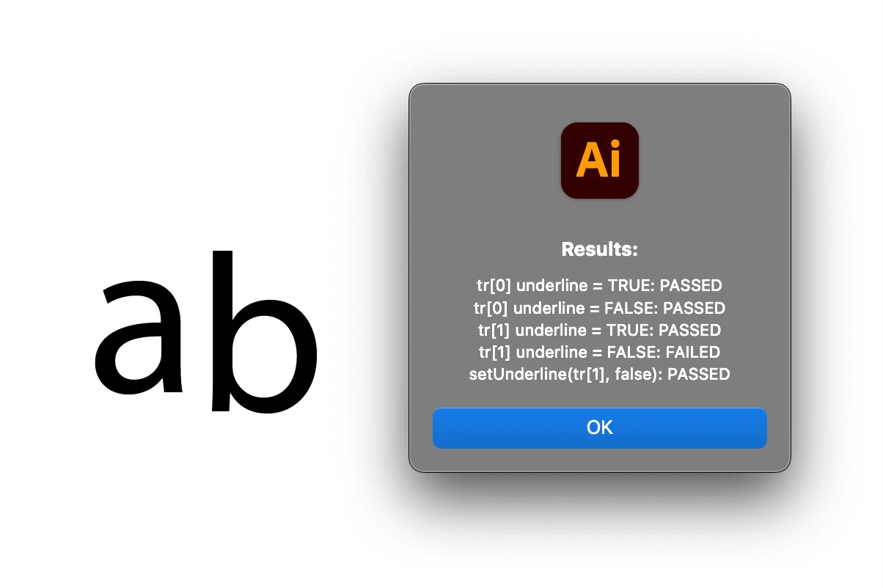The image size is (883, 588).
Task: Click 'setUnderline(tr[1], false): PASSED' line
Action: [x=599, y=374]
